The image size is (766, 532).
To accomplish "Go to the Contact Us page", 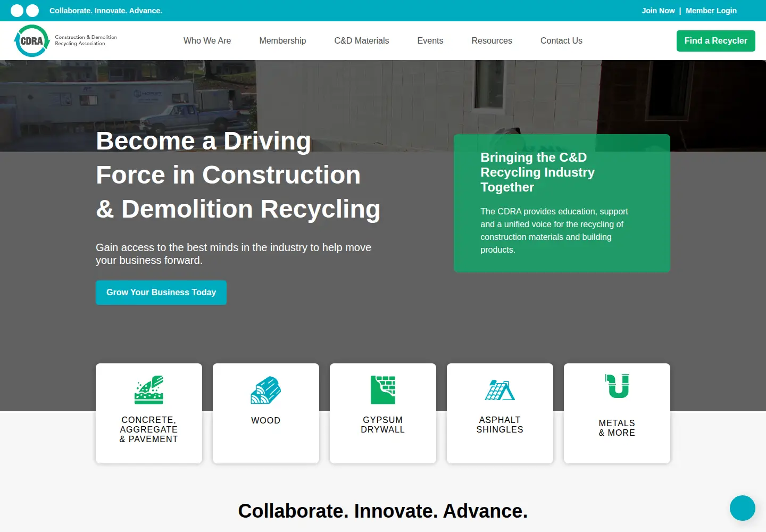I will 561,41.
